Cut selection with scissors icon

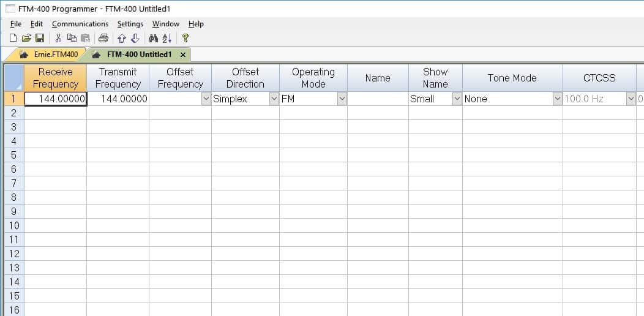point(58,38)
